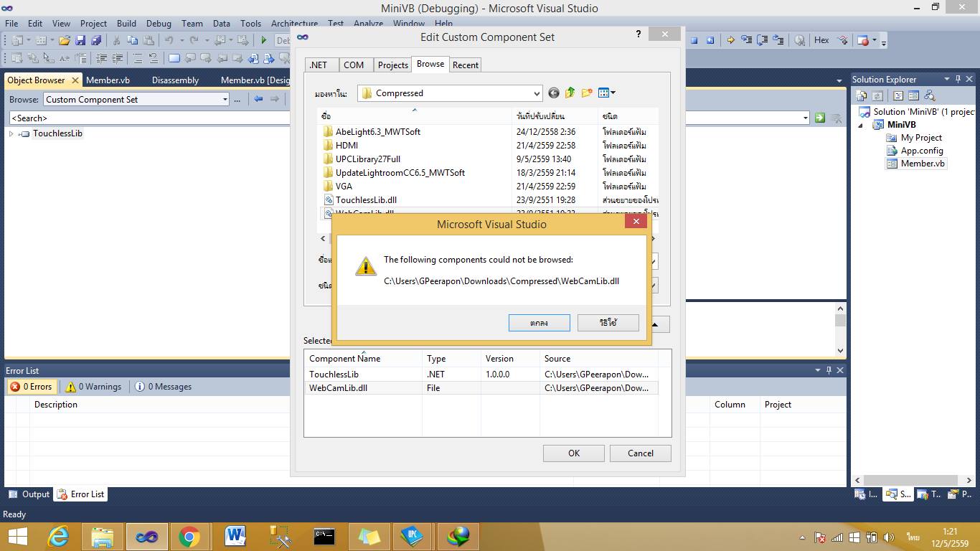
Task: Click the Save toolbar icon
Action: tap(80, 40)
